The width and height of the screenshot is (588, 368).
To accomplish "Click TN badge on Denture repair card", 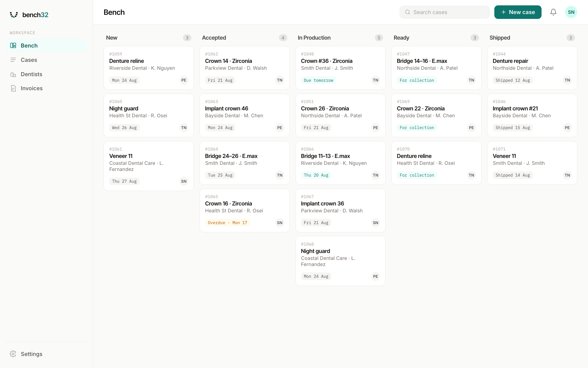I will 567,80.
